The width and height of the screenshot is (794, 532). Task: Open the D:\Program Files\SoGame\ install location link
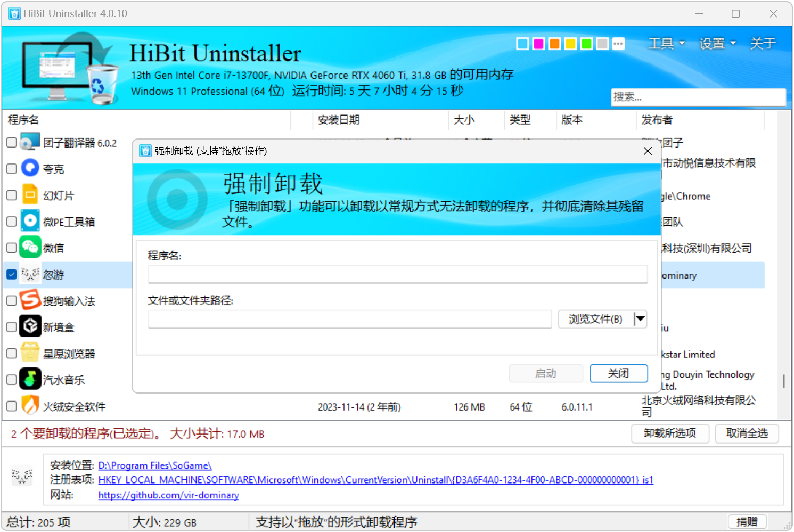click(155, 465)
